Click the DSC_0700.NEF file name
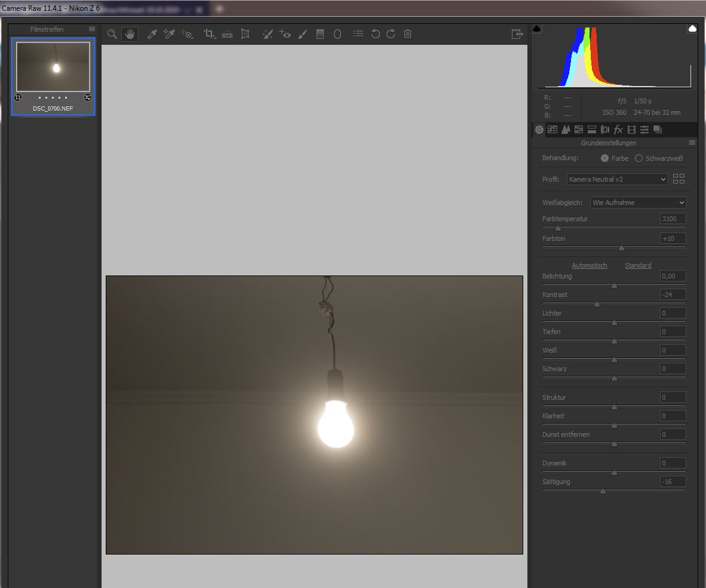The width and height of the screenshot is (706, 588). coord(53,109)
